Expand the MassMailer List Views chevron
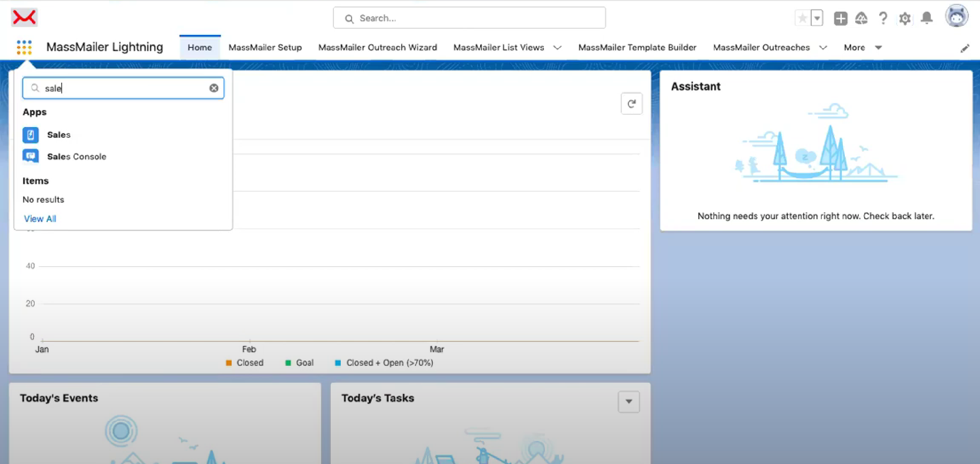980x464 pixels. point(558,48)
